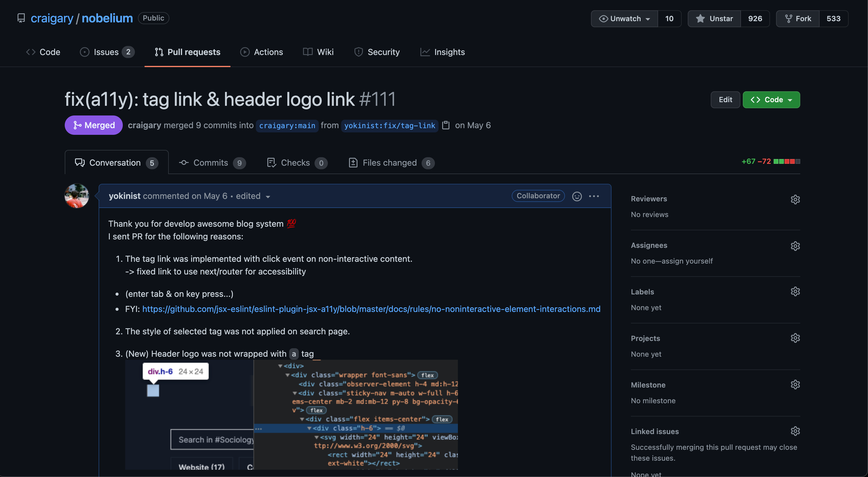Switch to the Code repository tab

coord(43,52)
